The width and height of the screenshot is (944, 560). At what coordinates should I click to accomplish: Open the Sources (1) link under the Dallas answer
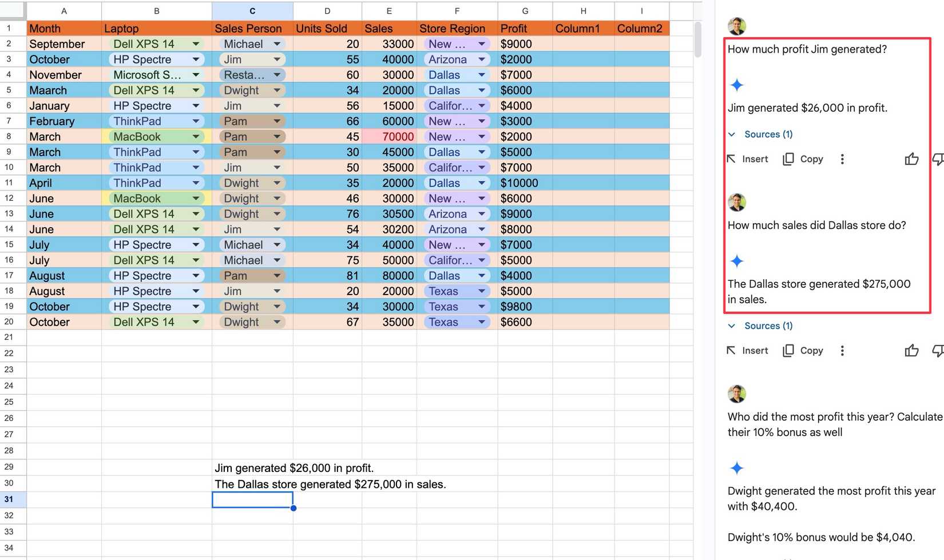pyautogui.click(x=767, y=325)
